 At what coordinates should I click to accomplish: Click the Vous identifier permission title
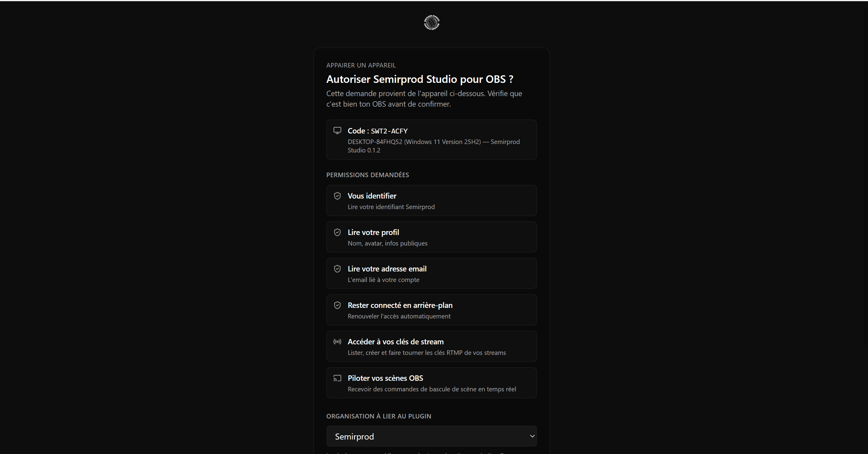click(x=372, y=196)
